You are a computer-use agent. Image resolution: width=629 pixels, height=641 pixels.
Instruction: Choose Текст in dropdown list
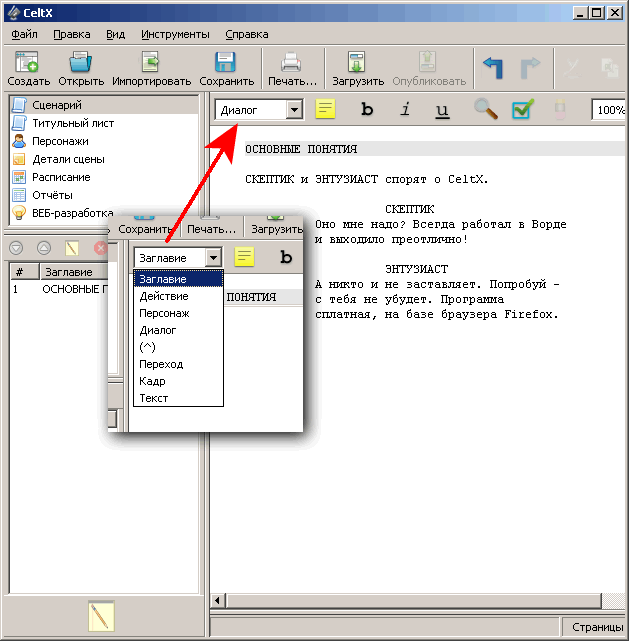178,398
